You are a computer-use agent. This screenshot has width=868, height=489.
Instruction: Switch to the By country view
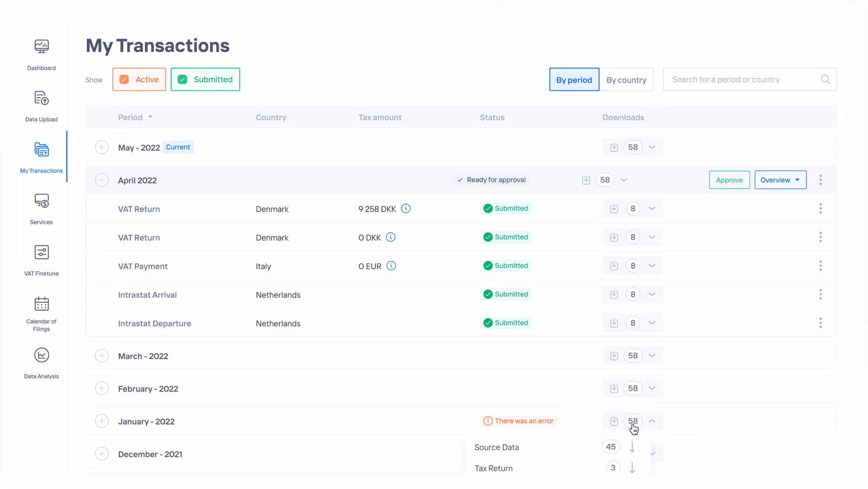626,80
